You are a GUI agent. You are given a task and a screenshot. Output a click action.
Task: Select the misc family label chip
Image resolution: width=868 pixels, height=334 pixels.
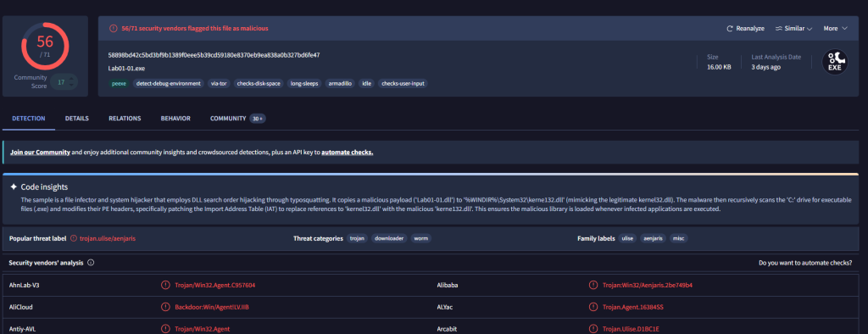[x=679, y=238]
